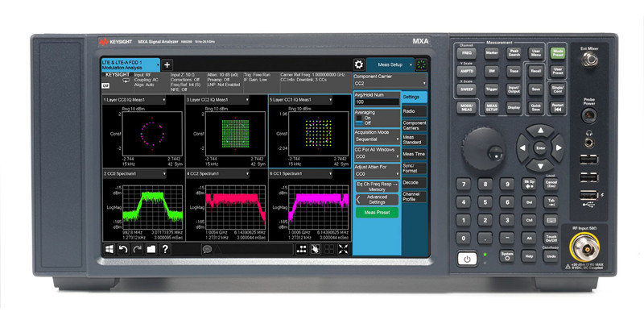This screenshot has width=644, height=324.
Task: Open the gear settings icon
Action: (358, 64)
